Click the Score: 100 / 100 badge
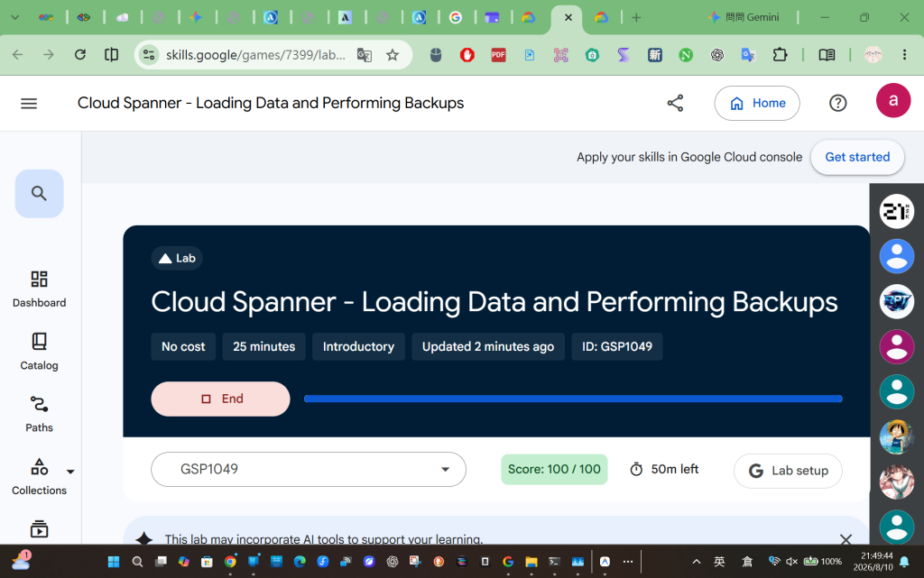Viewport: 924px width, 578px height. (554, 469)
